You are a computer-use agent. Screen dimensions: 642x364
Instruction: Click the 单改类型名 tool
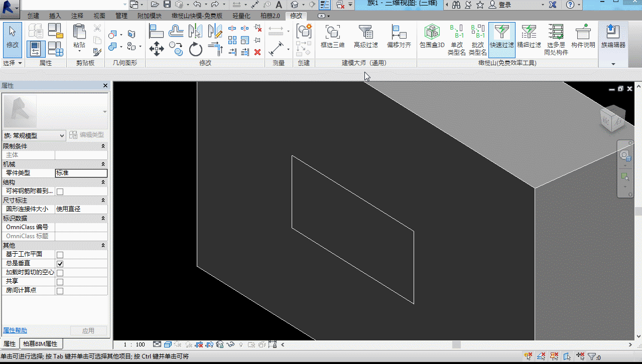point(457,40)
